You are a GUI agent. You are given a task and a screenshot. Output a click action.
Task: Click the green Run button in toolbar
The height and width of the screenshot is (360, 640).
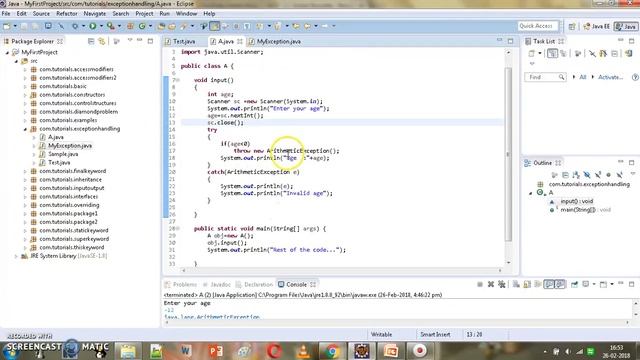[93, 26]
